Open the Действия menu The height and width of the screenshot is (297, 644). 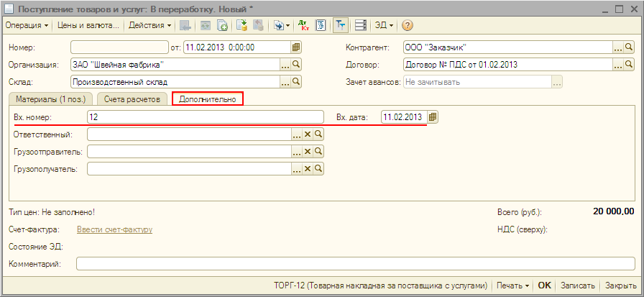pos(149,25)
